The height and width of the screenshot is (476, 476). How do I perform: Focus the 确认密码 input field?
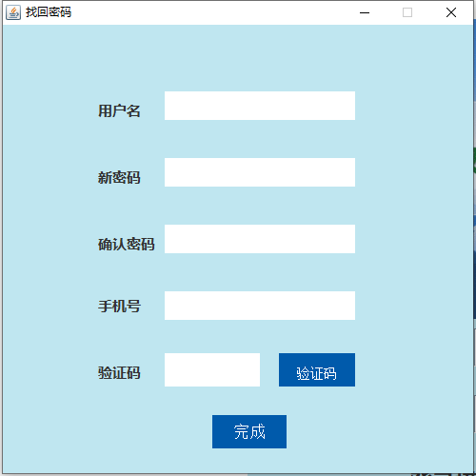[x=260, y=239]
